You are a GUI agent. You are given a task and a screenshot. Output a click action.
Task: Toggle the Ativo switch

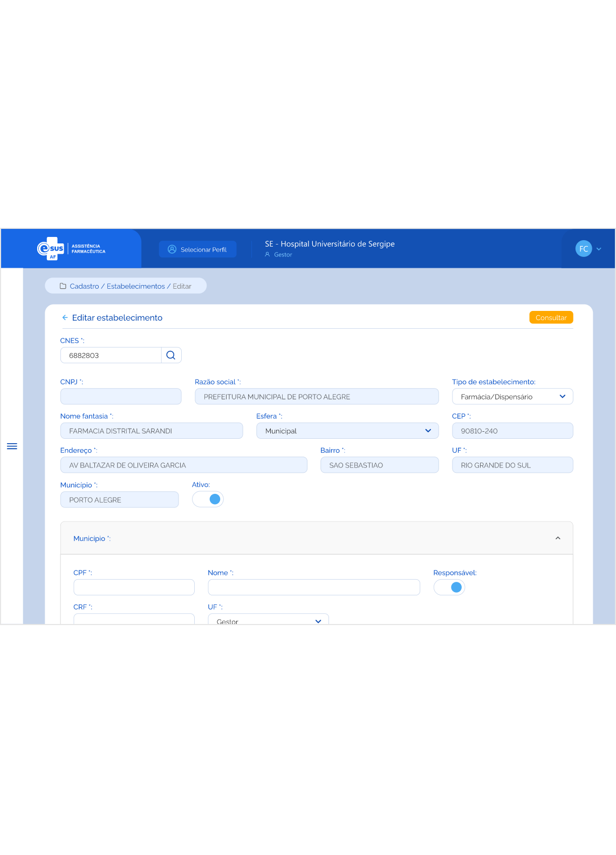[x=208, y=499]
